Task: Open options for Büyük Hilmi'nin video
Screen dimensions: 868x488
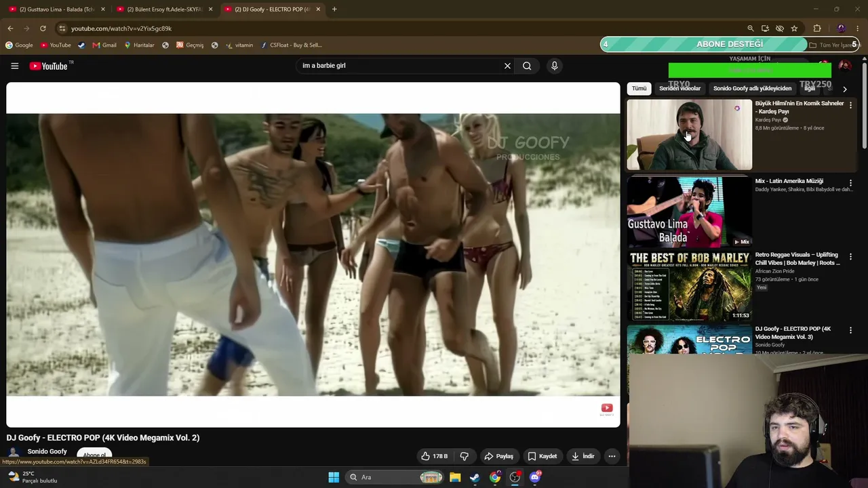Action: click(x=850, y=106)
